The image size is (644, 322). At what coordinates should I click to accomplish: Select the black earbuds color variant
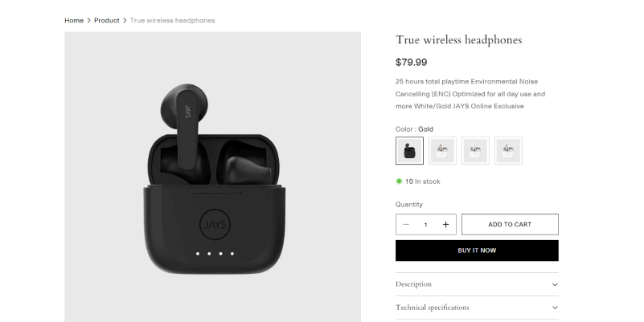pos(409,150)
